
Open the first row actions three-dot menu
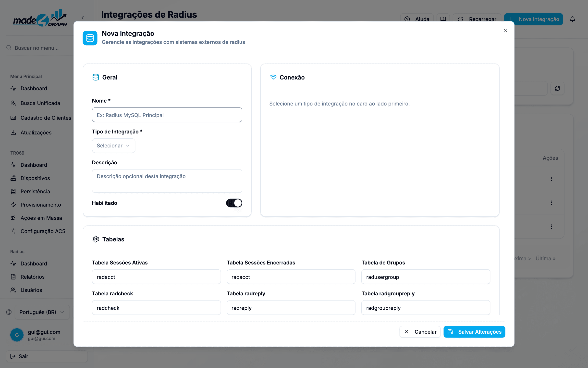pyautogui.click(x=551, y=179)
